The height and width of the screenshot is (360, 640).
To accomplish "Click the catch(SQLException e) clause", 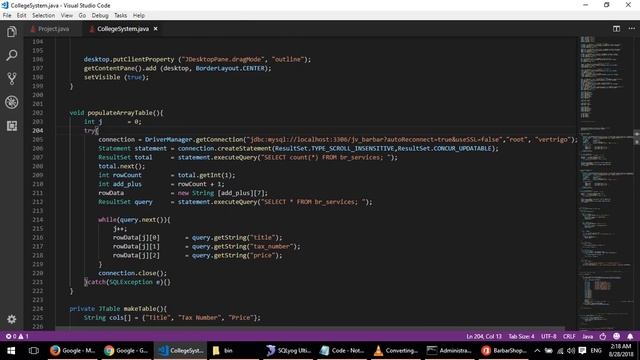I will [x=125, y=282].
